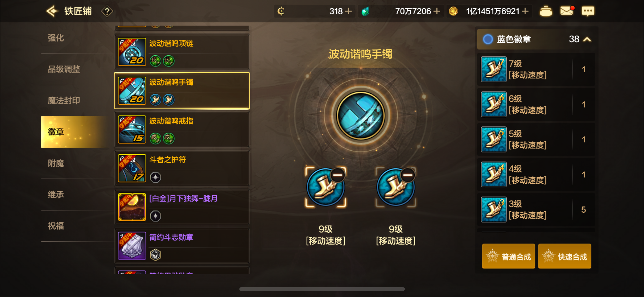Open the mail envelope icon
The width and height of the screenshot is (644, 297).
pos(567,11)
